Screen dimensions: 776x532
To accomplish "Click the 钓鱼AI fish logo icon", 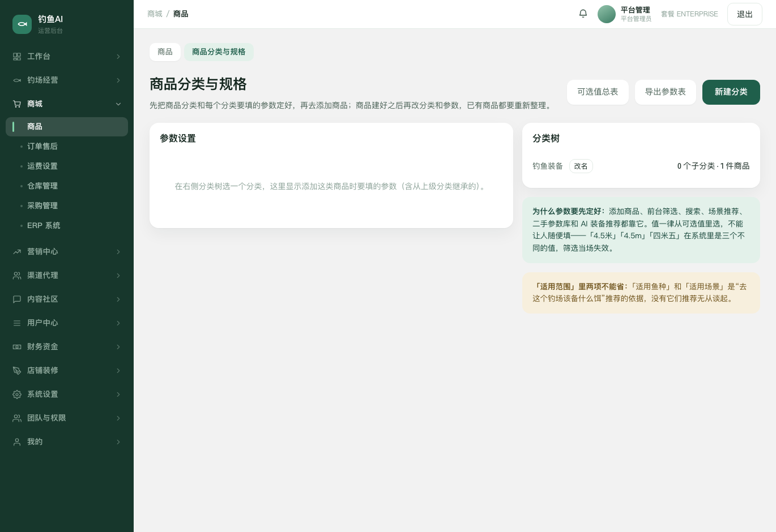I will pos(22,24).
